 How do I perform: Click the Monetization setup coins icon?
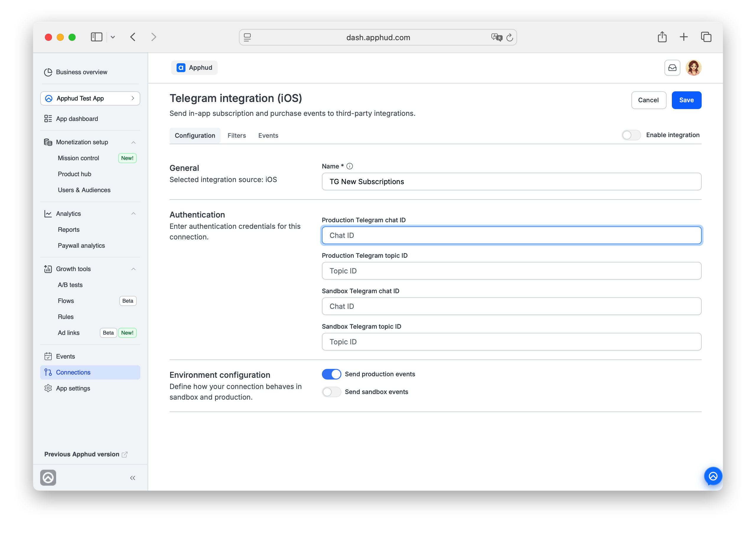tap(48, 142)
